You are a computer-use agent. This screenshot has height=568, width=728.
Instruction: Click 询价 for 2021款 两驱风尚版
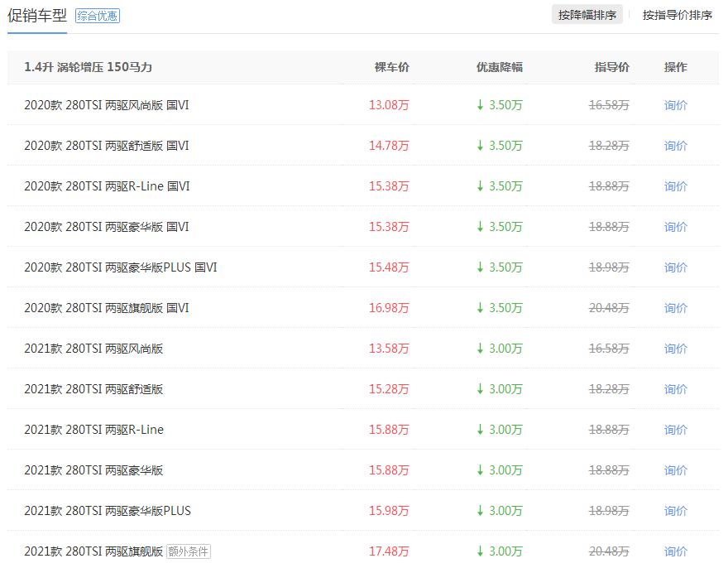coord(676,349)
